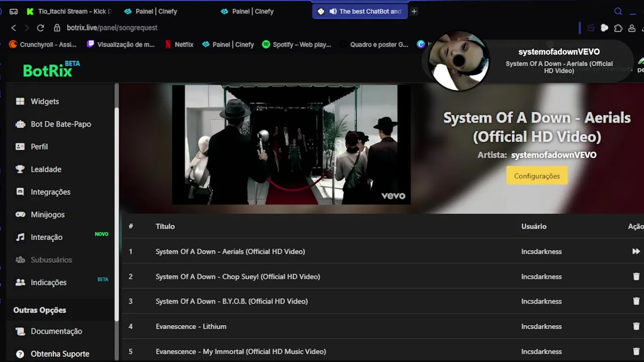The width and height of the screenshot is (644, 362).
Task: Click the browser search tabs magnifier icon
Action: [x=618, y=11]
